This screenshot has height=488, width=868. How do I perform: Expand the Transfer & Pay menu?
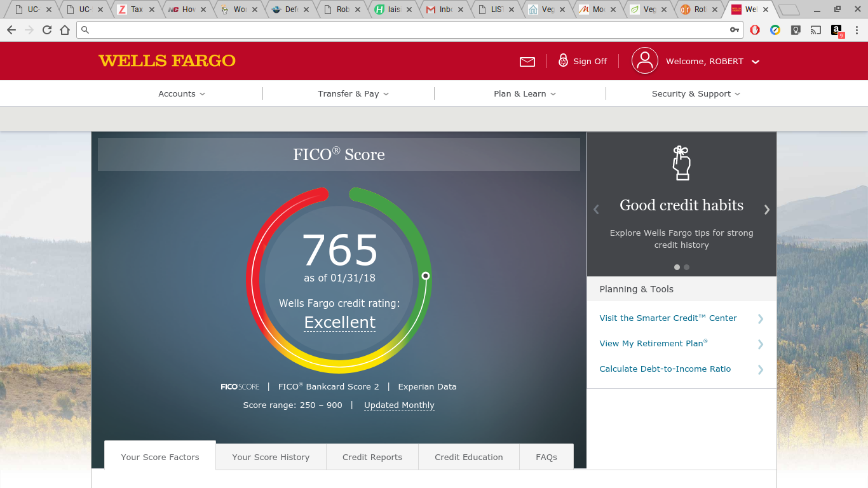(353, 94)
